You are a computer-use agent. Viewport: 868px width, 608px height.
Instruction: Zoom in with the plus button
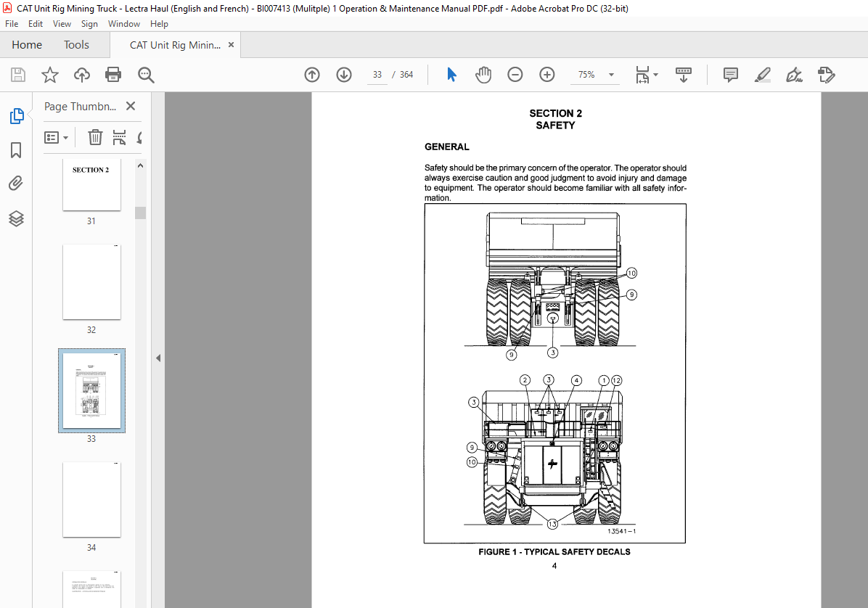tap(547, 75)
